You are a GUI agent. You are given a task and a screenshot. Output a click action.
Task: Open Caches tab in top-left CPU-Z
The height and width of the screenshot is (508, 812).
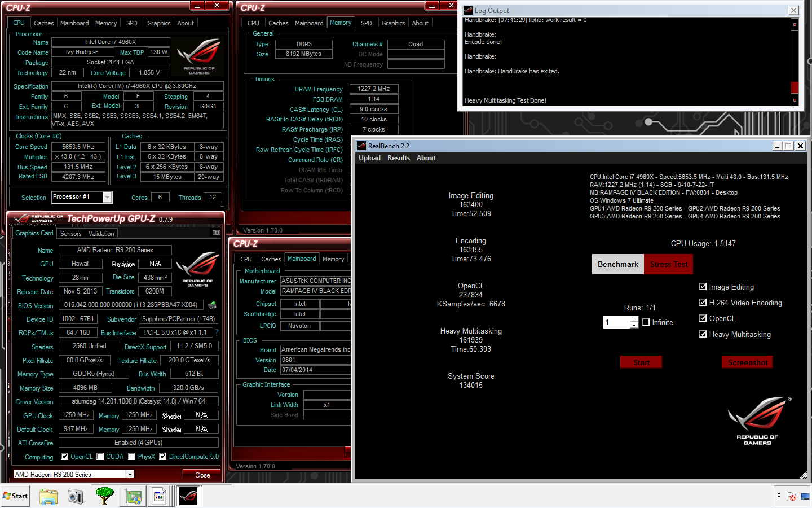(44, 23)
